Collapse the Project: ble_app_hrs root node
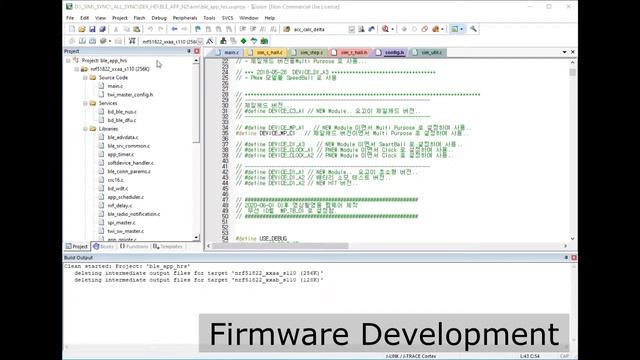 [x=68, y=60]
